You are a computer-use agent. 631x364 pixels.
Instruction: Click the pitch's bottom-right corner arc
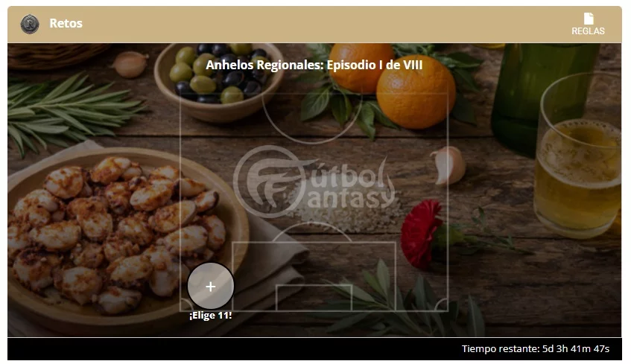442,304
